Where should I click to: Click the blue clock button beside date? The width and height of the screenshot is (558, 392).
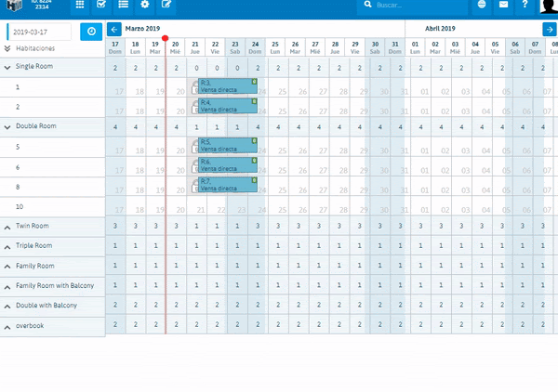pos(91,32)
